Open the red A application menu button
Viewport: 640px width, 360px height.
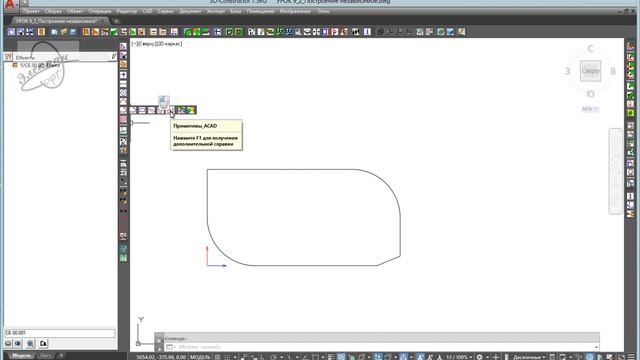tap(10, 5)
